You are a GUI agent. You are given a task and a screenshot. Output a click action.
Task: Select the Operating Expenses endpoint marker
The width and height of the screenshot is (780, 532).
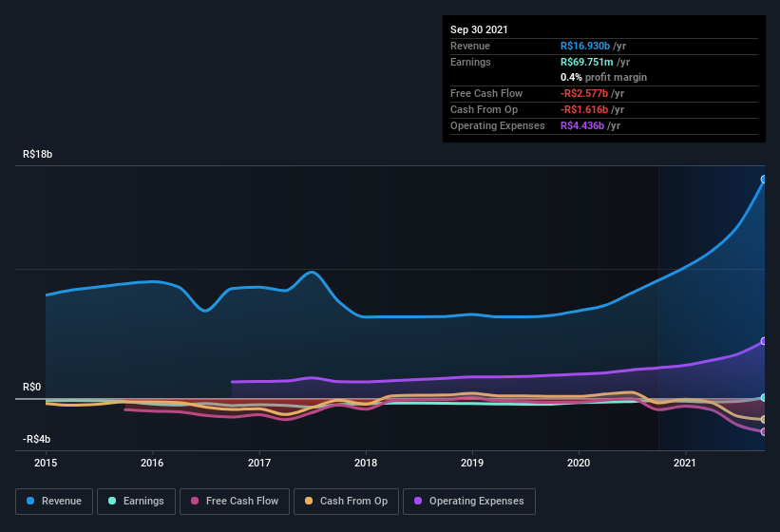pyautogui.click(x=764, y=341)
